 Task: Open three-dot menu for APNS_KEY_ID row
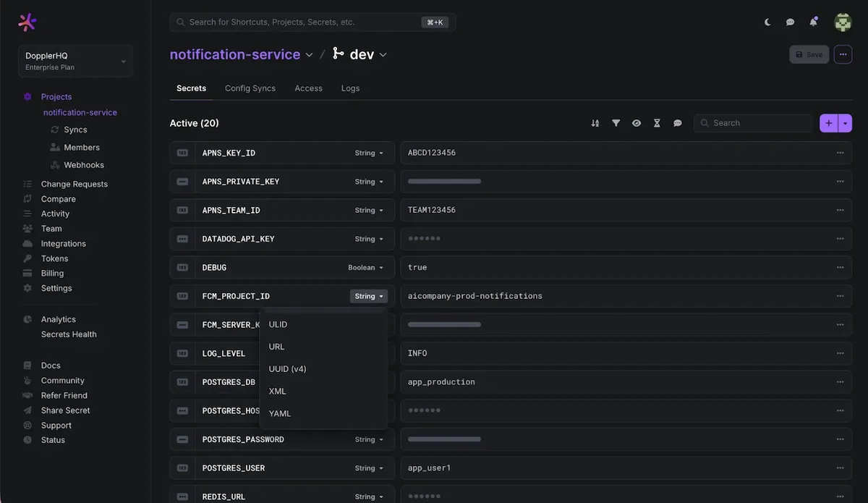[840, 153]
